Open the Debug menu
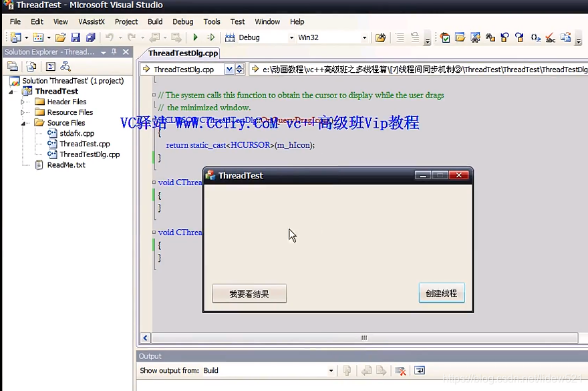Image resolution: width=588 pixels, height=391 pixels. [183, 21]
